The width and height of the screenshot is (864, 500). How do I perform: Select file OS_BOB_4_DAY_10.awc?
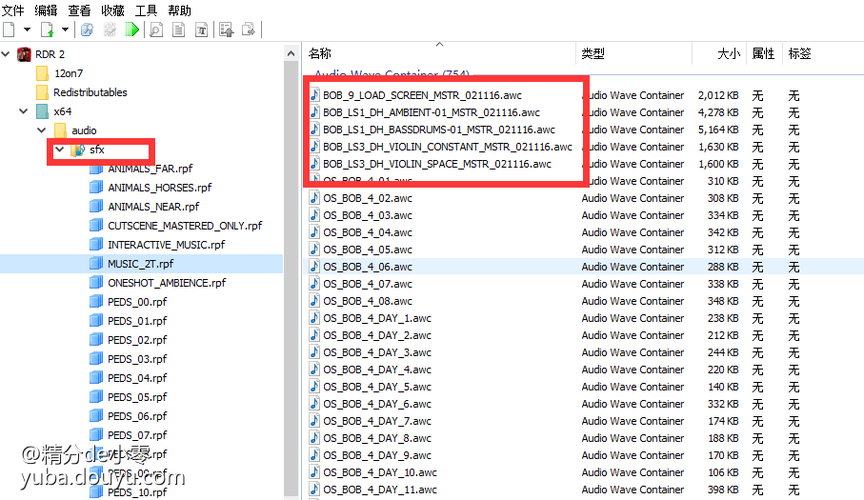(x=380, y=472)
